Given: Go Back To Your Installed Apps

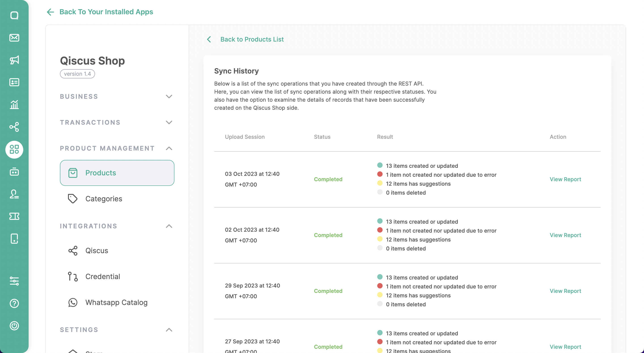Looking at the screenshot, I should 106,12.
